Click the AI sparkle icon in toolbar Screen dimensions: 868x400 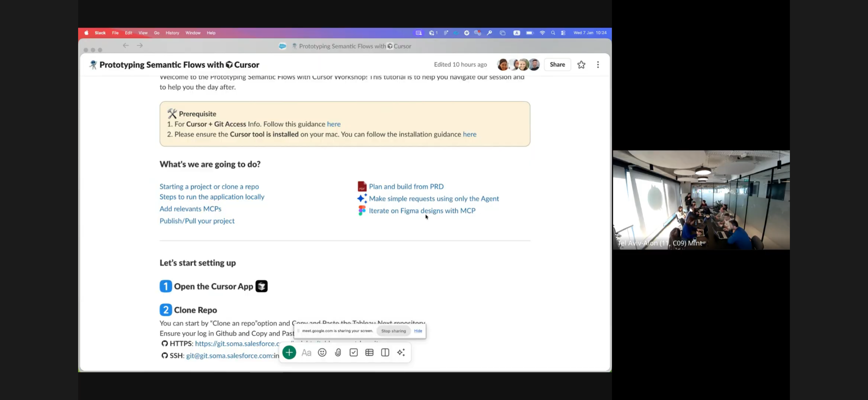pos(401,352)
